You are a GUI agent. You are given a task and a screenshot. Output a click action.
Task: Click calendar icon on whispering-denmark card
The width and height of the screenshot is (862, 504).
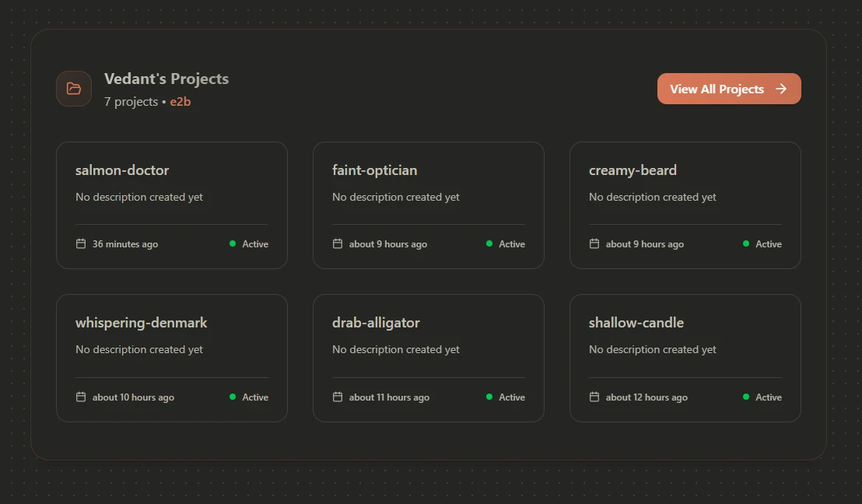81,397
